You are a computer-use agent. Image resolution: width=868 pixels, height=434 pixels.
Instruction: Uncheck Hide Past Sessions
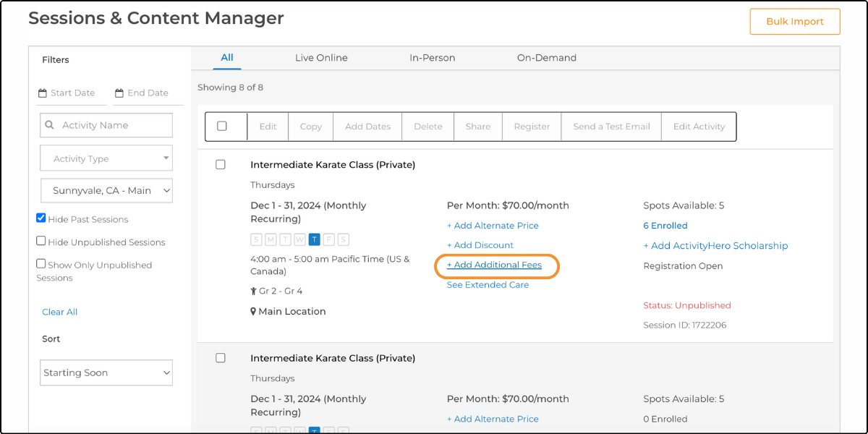[41, 218]
